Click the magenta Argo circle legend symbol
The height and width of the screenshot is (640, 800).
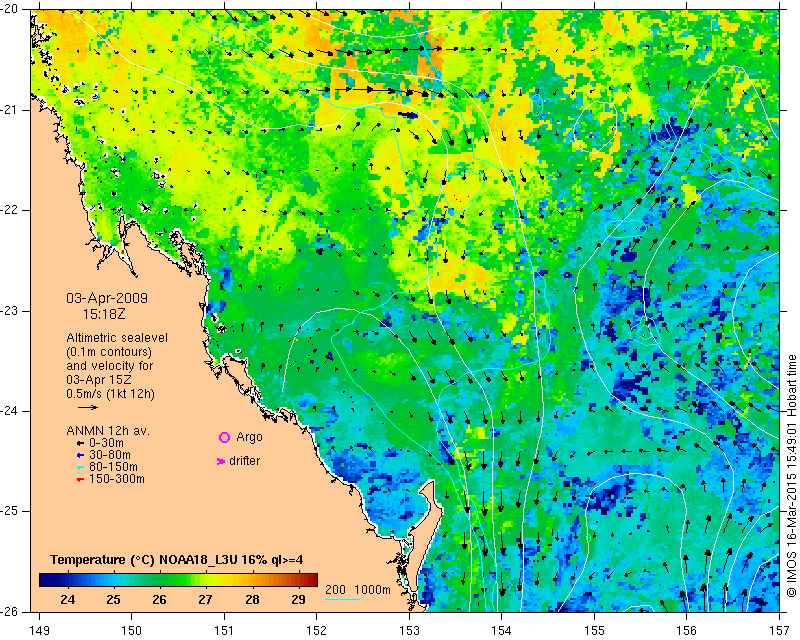224,437
